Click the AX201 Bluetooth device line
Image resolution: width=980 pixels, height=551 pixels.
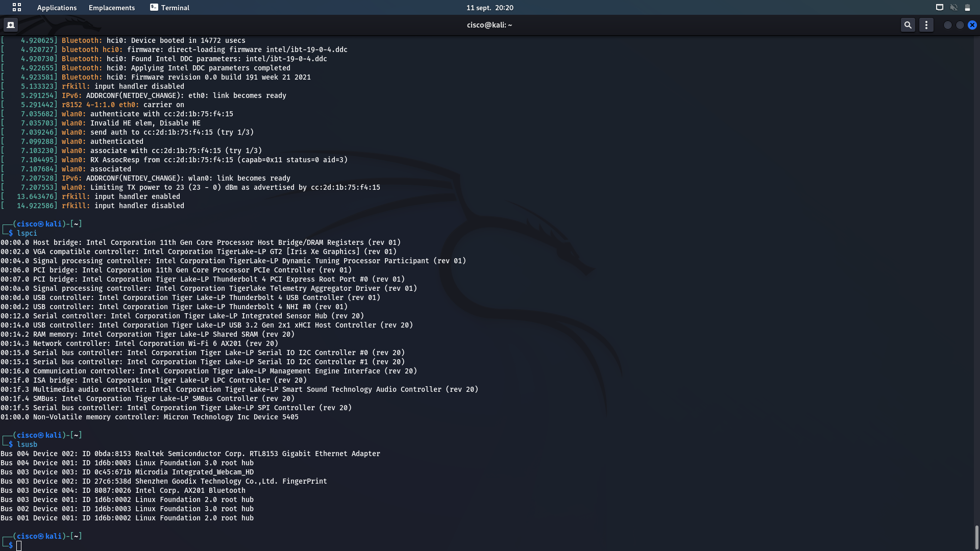[123, 490]
